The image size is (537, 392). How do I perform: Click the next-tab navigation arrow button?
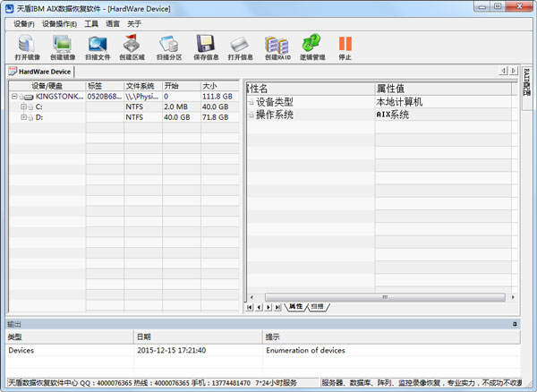pyautogui.click(x=268, y=307)
